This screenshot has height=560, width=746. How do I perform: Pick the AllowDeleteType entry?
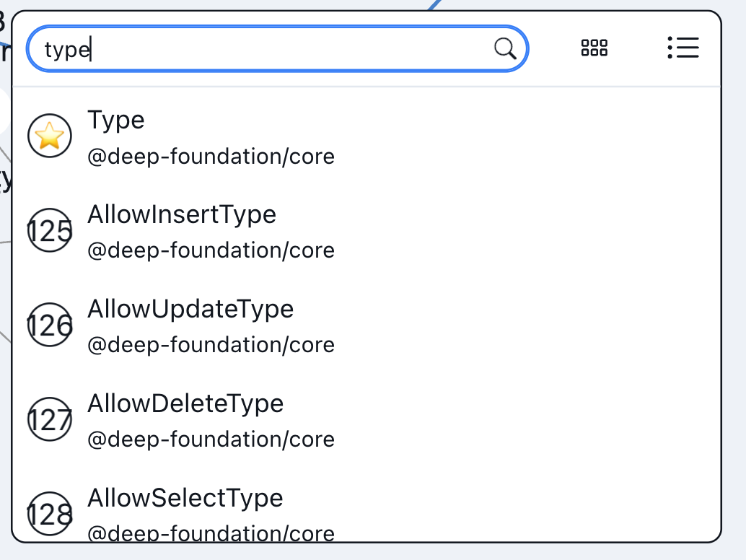[x=367, y=421]
